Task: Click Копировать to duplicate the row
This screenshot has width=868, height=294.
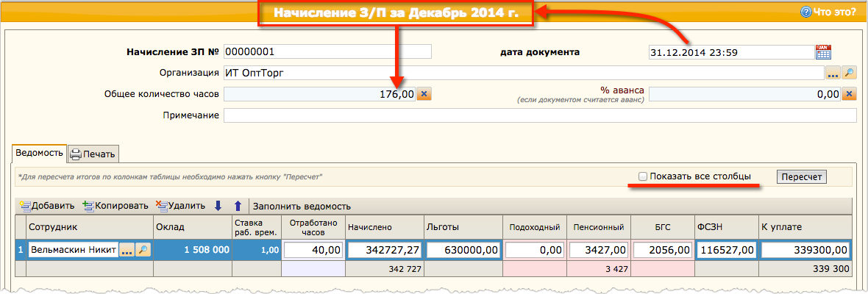Action: click(x=116, y=207)
